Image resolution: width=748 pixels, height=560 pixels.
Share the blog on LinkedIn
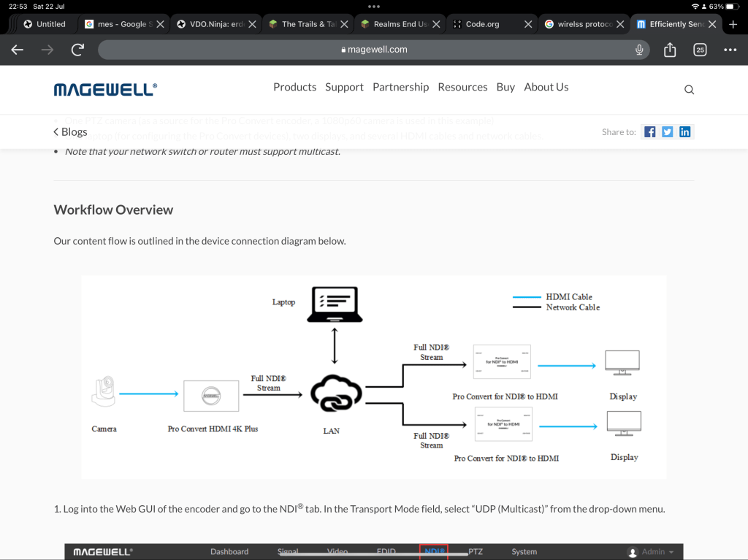coord(685,132)
